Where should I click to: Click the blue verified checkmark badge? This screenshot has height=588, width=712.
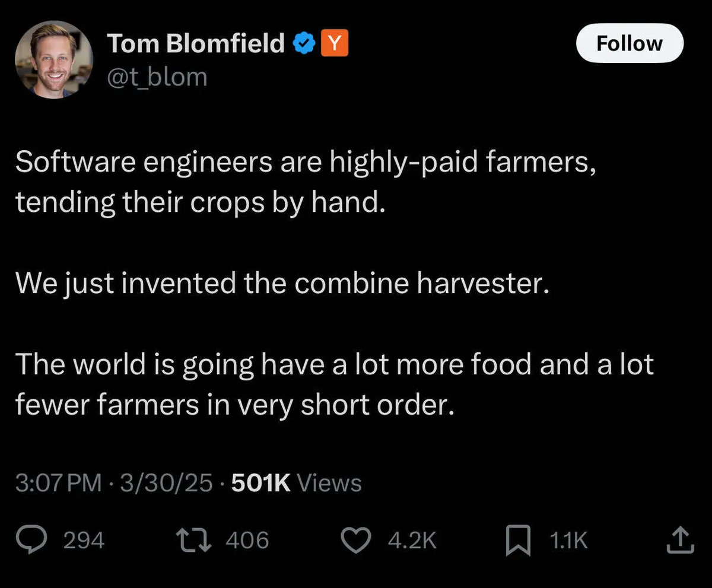point(305,44)
